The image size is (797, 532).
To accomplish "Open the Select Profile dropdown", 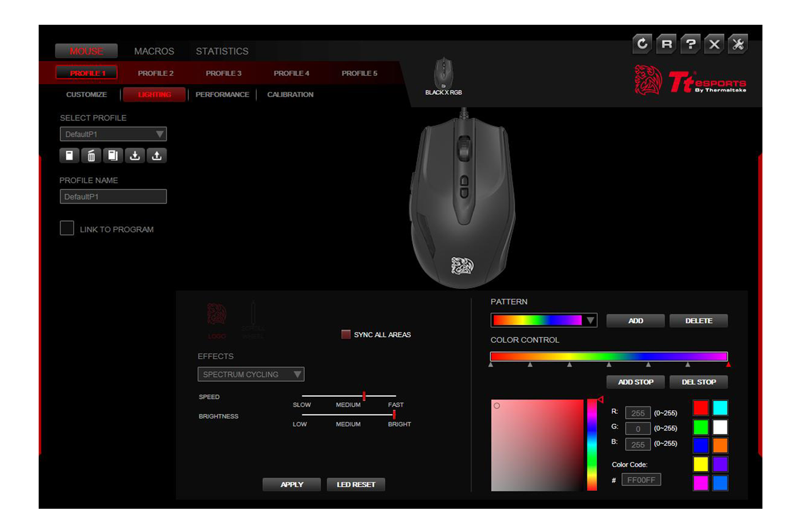I will (x=113, y=135).
